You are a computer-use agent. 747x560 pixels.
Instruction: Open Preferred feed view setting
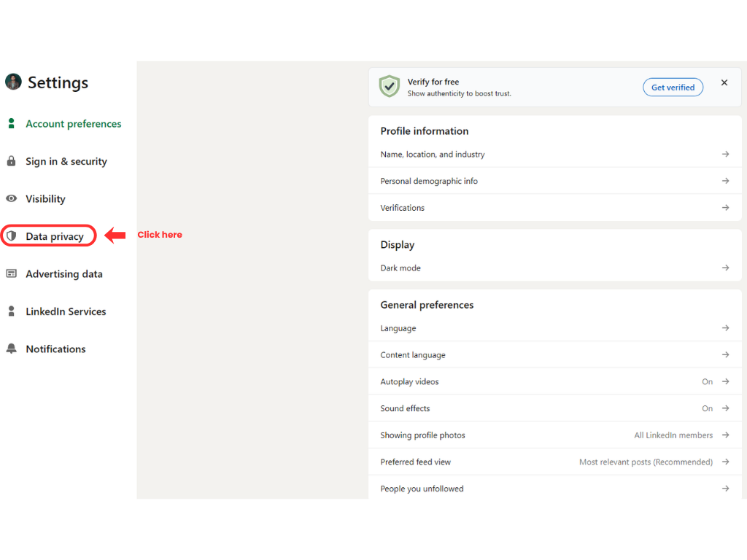click(x=554, y=462)
